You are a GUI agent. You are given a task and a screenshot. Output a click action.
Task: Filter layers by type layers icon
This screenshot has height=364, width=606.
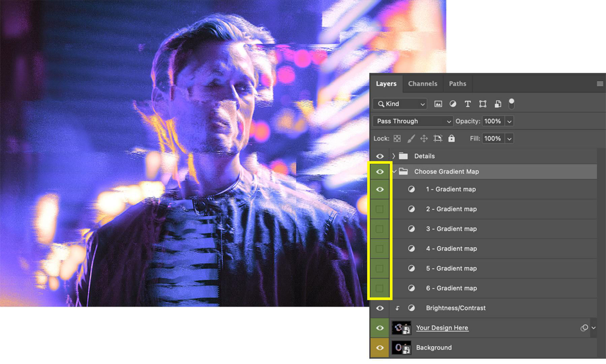click(x=467, y=104)
